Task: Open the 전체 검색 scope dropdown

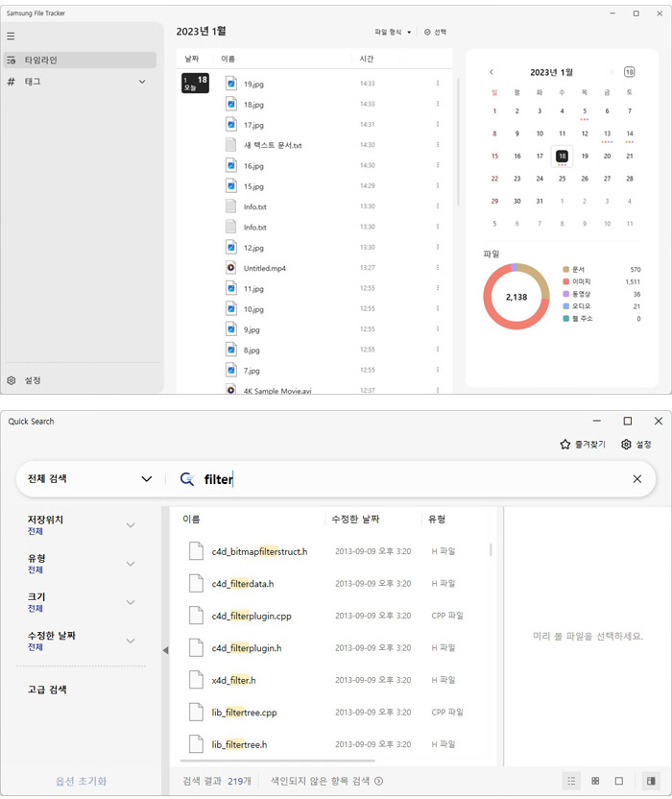Action: pyautogui.click(x=90, y=478)
